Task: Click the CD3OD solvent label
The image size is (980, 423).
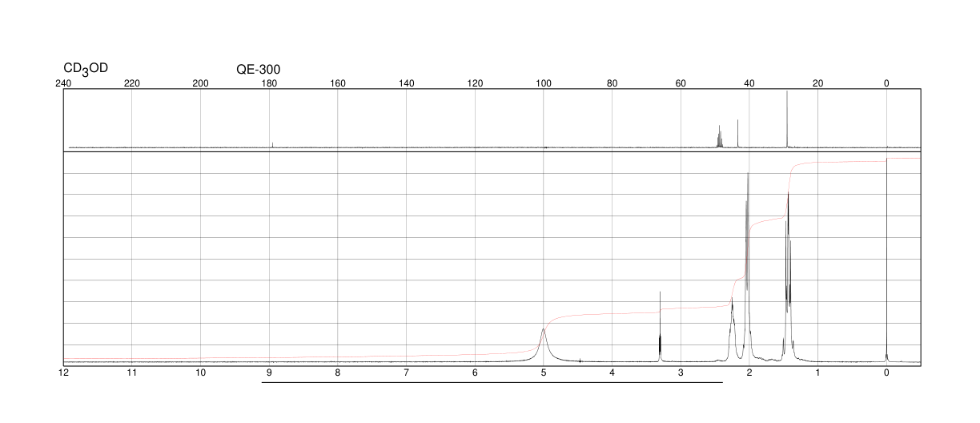Action: 86,69
